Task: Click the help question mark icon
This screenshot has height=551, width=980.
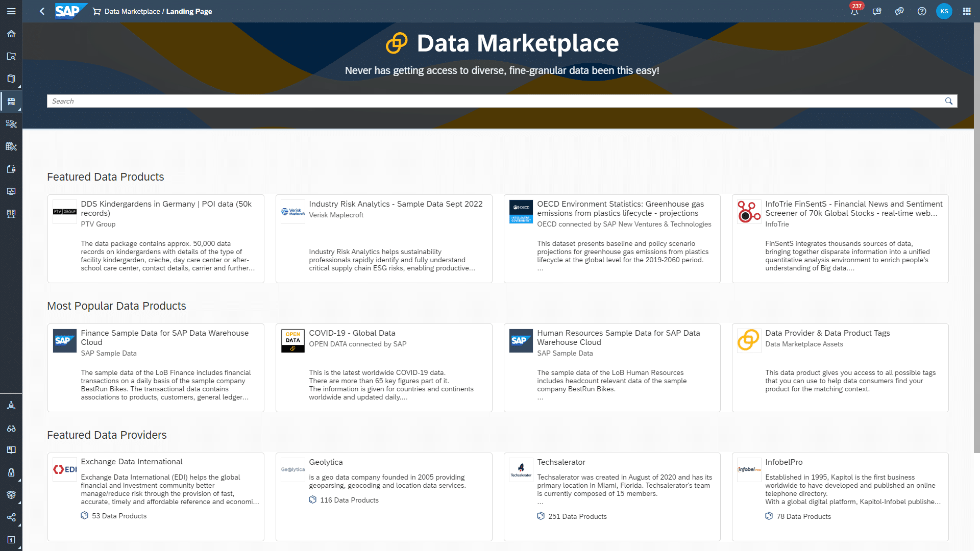Action: pos(922,11)
